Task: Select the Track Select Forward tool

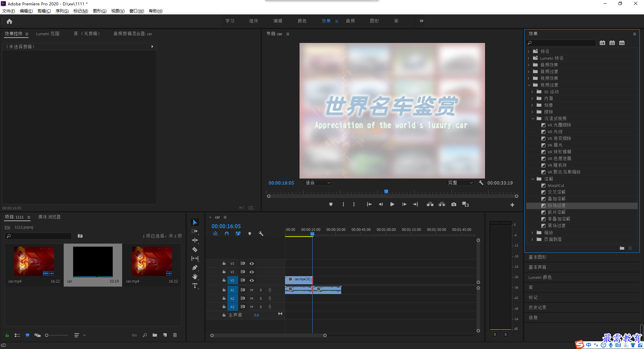Action: [195, 232]
